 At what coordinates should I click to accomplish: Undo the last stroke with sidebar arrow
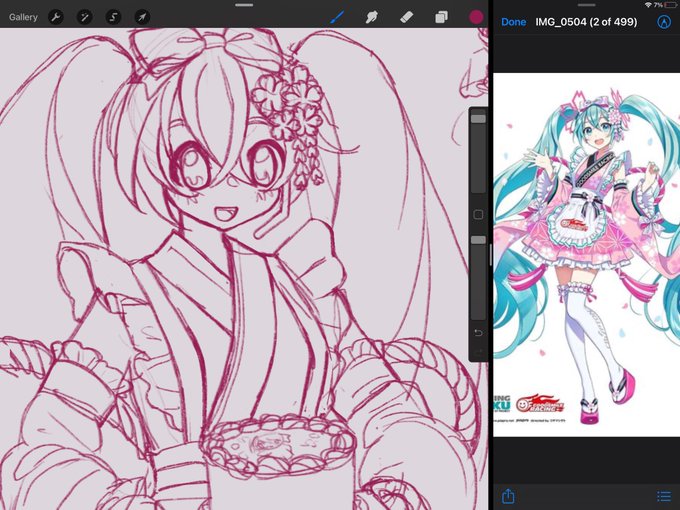478,333
